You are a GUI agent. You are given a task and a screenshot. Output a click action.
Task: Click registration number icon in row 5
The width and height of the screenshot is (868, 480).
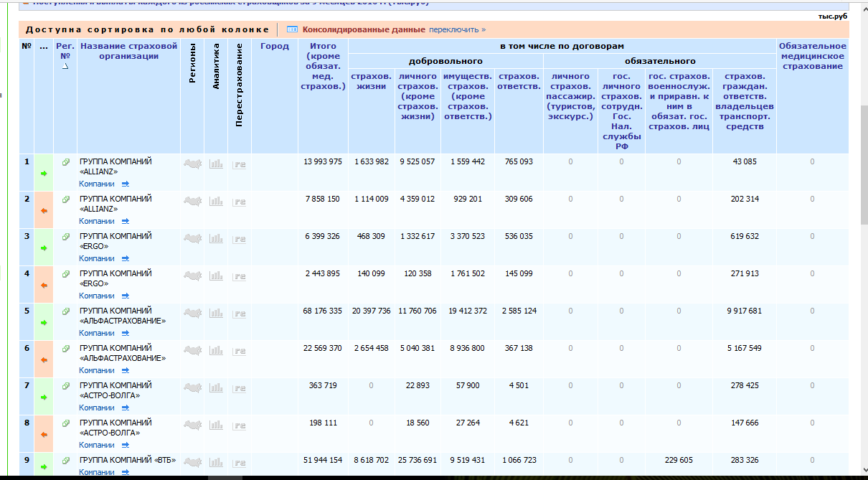[65, 311]
